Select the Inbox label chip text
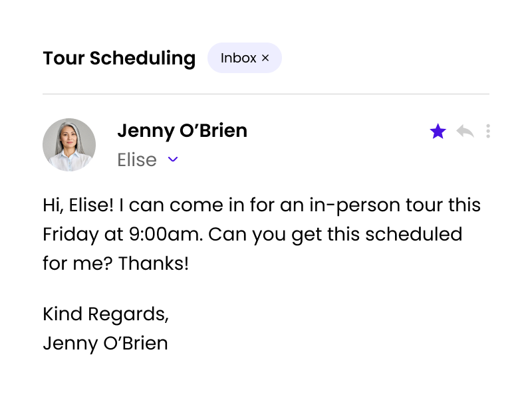 238,58
